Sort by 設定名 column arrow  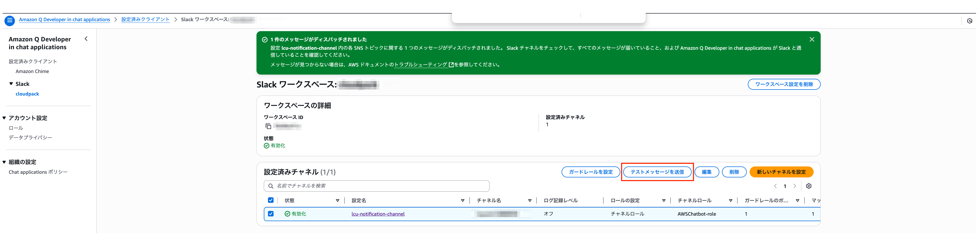click(463, 201)
